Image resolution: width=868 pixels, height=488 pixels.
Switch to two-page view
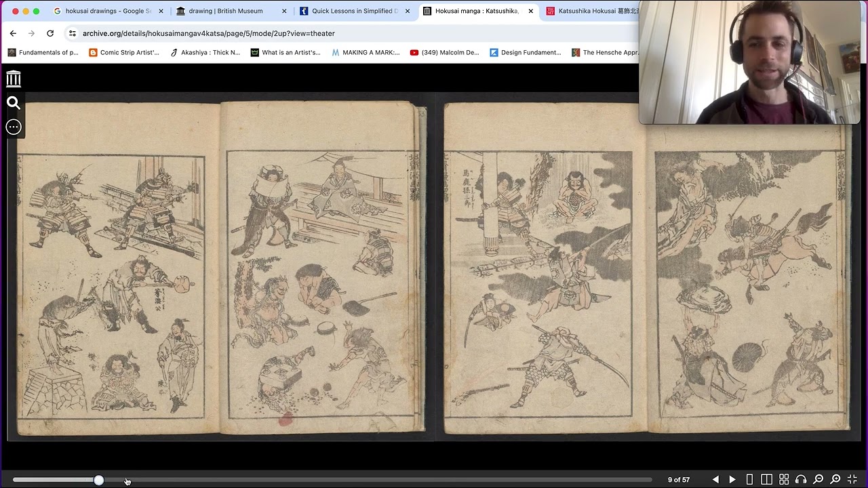pos(766,479)
